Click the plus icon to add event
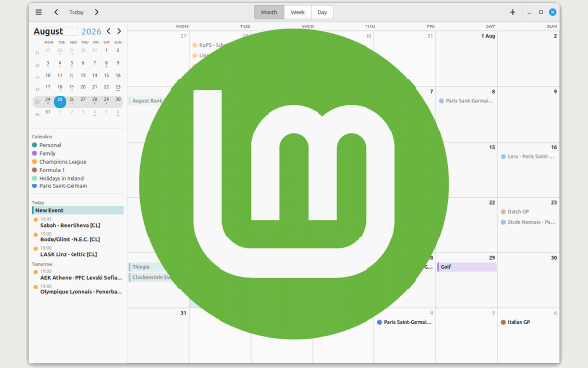Viewport: 588px width, 368px height. (513, 12)
